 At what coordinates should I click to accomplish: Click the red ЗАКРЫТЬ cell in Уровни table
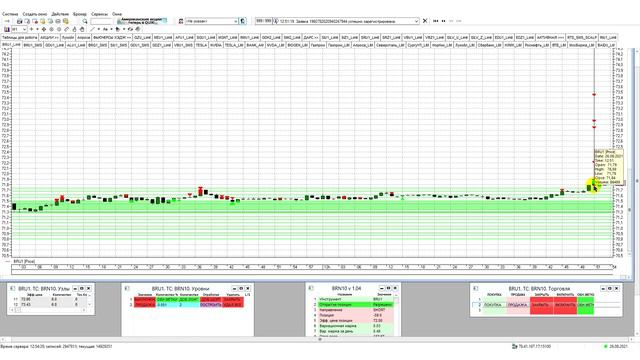click(x=233, y=300)
